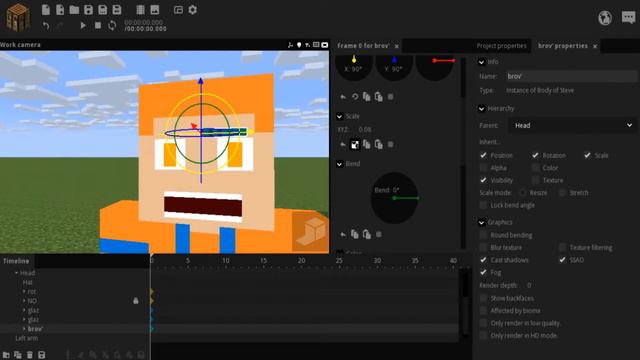The width and height of the screenshot is (640, 360).
Task: Play the animation
Action: coord(83,25)
